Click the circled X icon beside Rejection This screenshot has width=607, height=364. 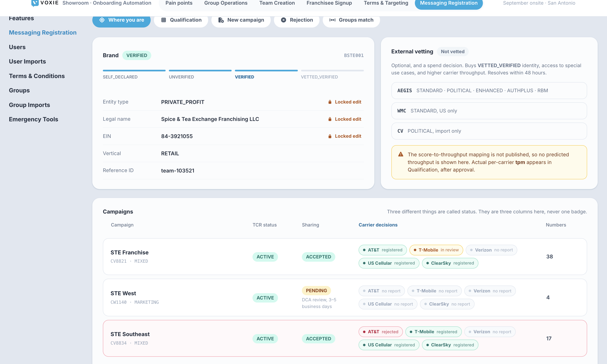click(x=283, y=20)
